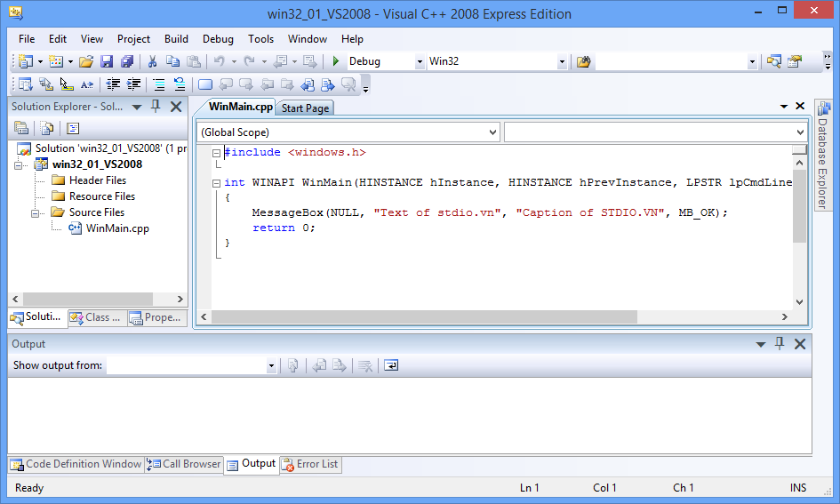Click the Open File folder icon
This screenshot has height=504, width=840.
86,61
